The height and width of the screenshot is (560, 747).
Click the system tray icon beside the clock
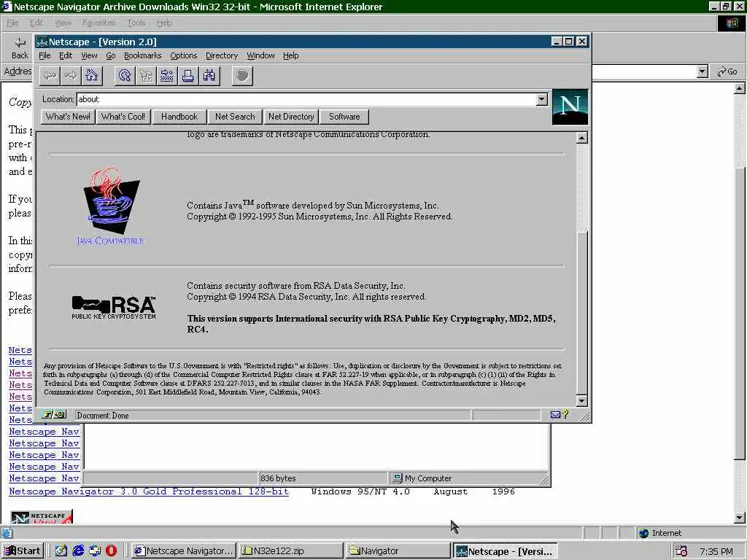[x=681, y=551]
